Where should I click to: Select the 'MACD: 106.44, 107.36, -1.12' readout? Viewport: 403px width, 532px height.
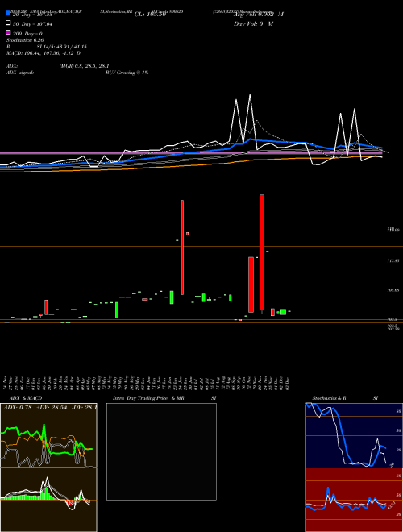41,53
